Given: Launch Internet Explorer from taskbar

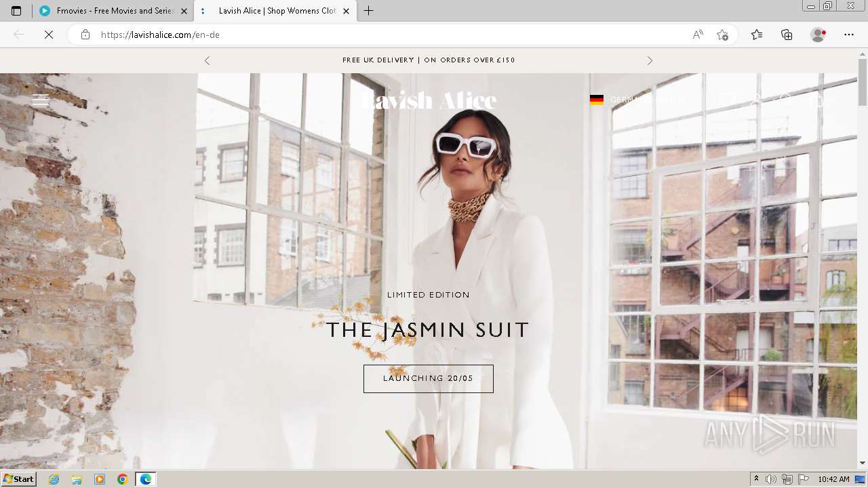Looking at the screenshot, I should coord(54,479).
